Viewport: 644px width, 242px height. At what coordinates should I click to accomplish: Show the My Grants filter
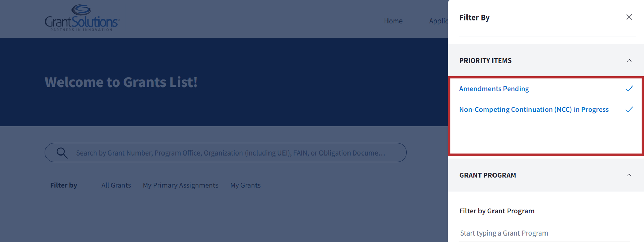[245, 185]
